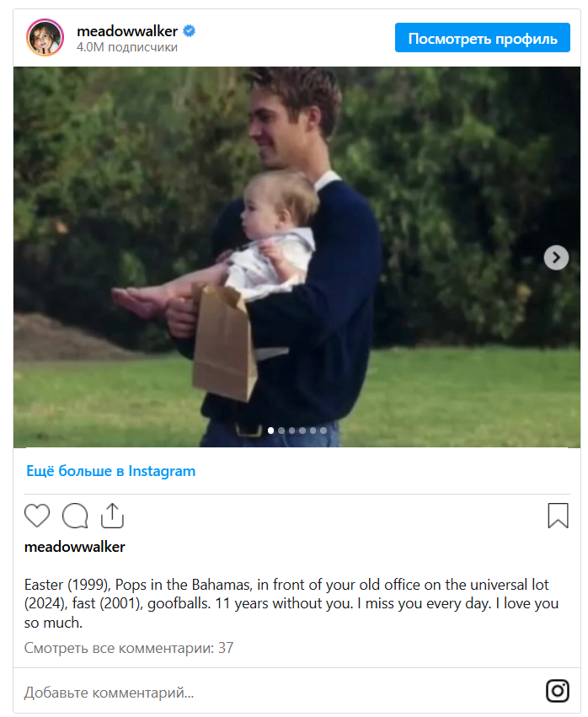Click the 4.0M подписчики follower count
This screenshot has width=588, height=717.
pos(127,47)
